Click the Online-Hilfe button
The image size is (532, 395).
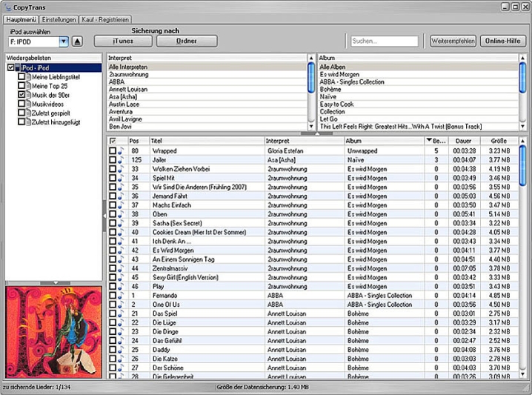pyautogui.click(x=503, y=41)
